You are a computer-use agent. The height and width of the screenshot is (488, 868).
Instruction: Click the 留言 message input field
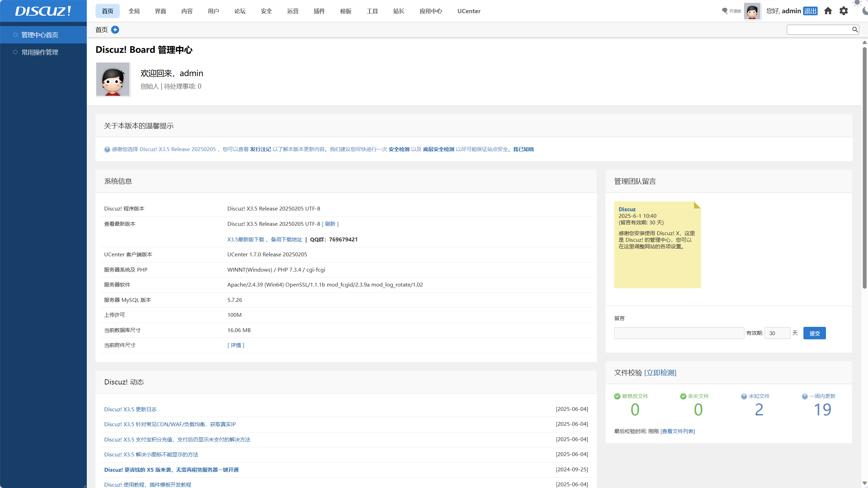679,333
